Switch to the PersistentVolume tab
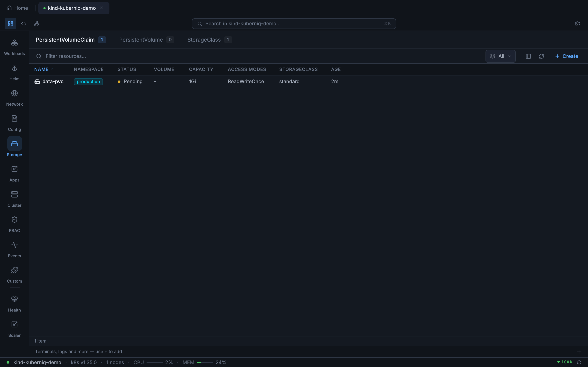The image size is (588, 367). (x=141, y=40)
